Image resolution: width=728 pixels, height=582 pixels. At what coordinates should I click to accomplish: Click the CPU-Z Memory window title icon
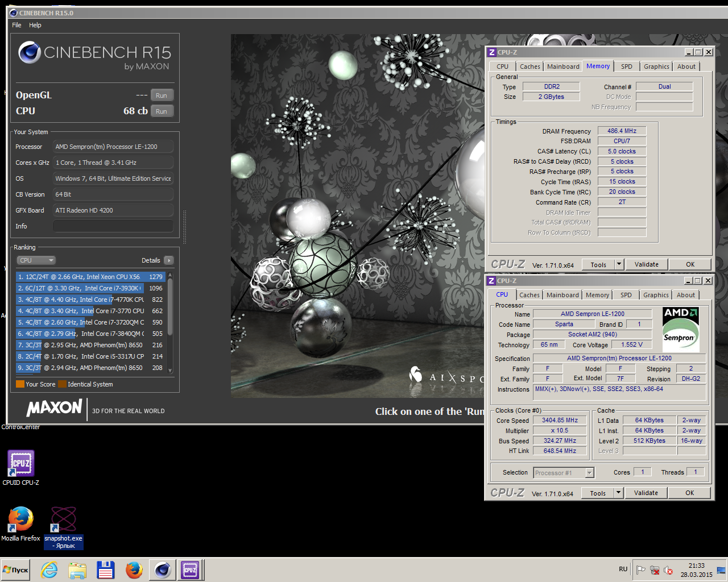click(492, 52)
